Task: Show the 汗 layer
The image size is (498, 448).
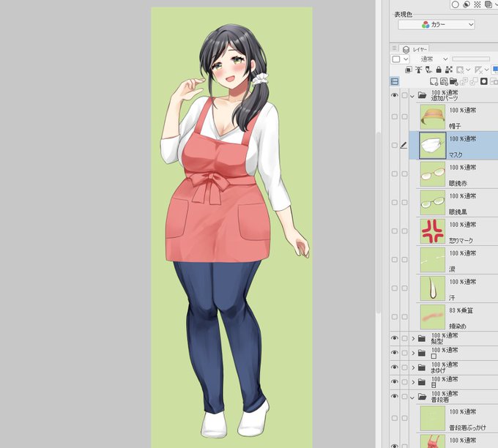Action: pos(395,288)
